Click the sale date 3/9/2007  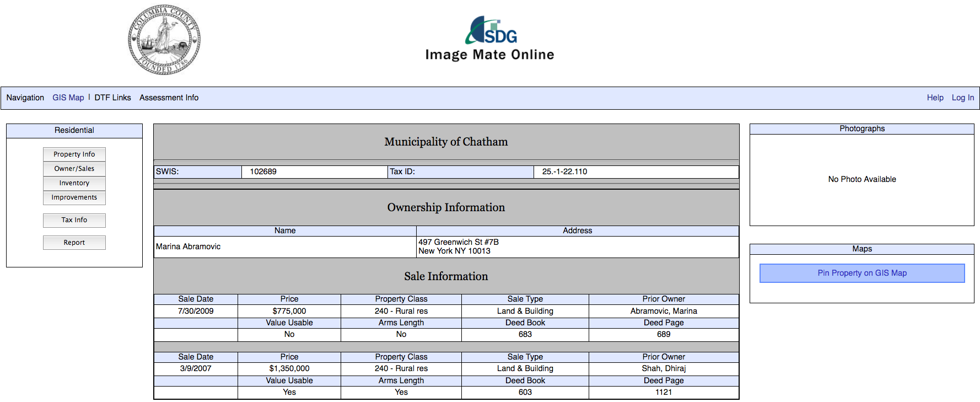pos(196,368)
